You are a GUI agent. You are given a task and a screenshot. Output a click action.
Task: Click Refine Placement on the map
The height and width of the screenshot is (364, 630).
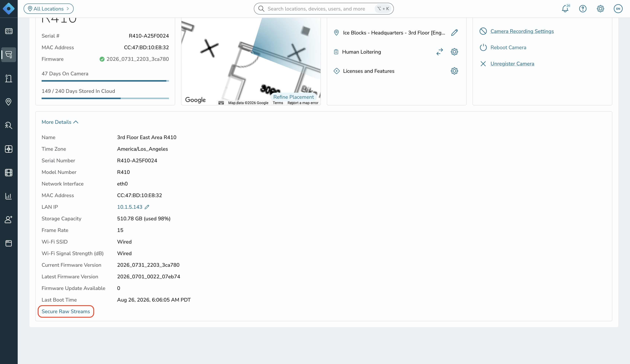pos(293,97)
